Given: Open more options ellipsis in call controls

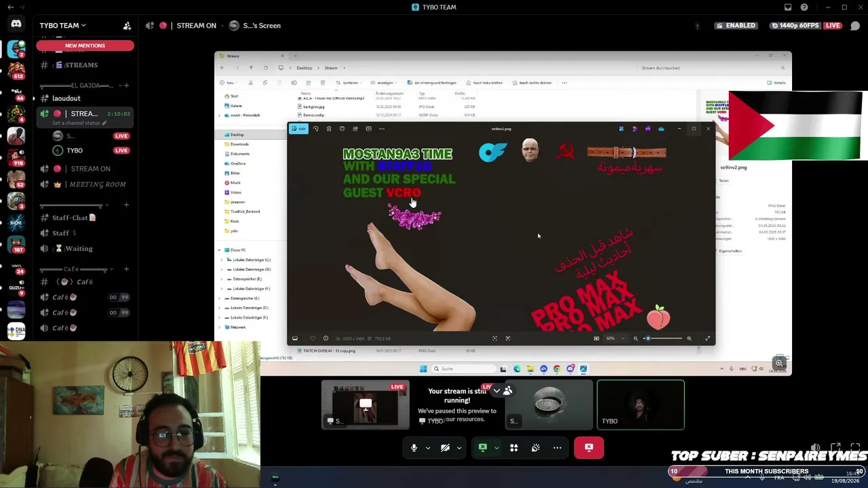Looking at the screenshot, I should (x=557, y=447).
